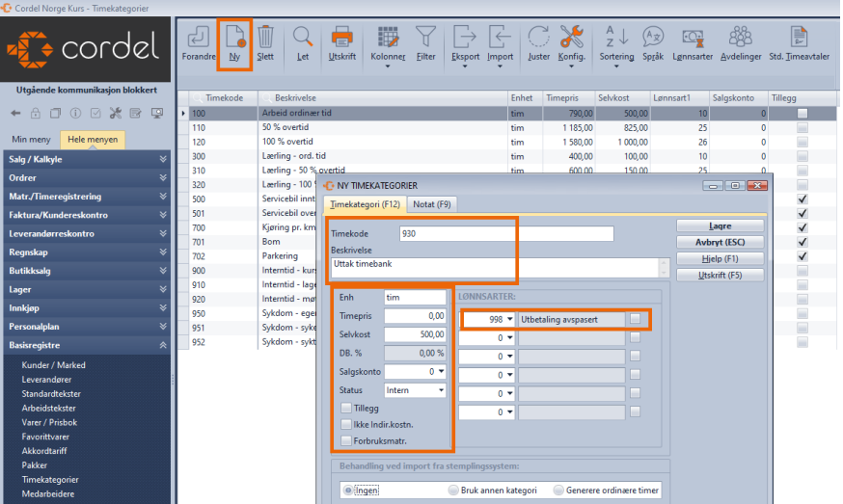Click the Selvkost input field
Viewport: 843px width, 504px height.
(x=415, y=334)
